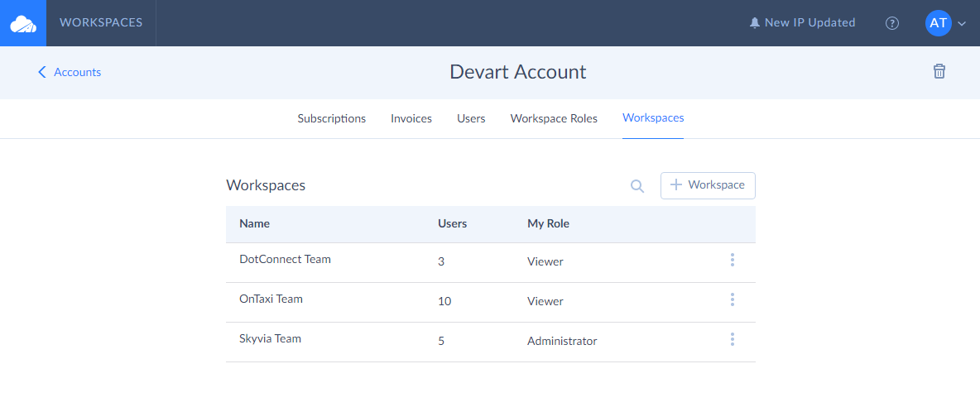This screenshot has width=980, height=407.
Task: Expand the user account dropdown arrow
Action: [x=962, y=24]
